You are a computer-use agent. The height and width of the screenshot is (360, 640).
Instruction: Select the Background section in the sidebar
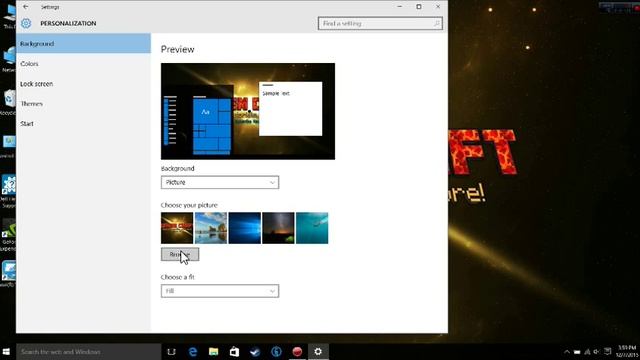tap(83, 44)
